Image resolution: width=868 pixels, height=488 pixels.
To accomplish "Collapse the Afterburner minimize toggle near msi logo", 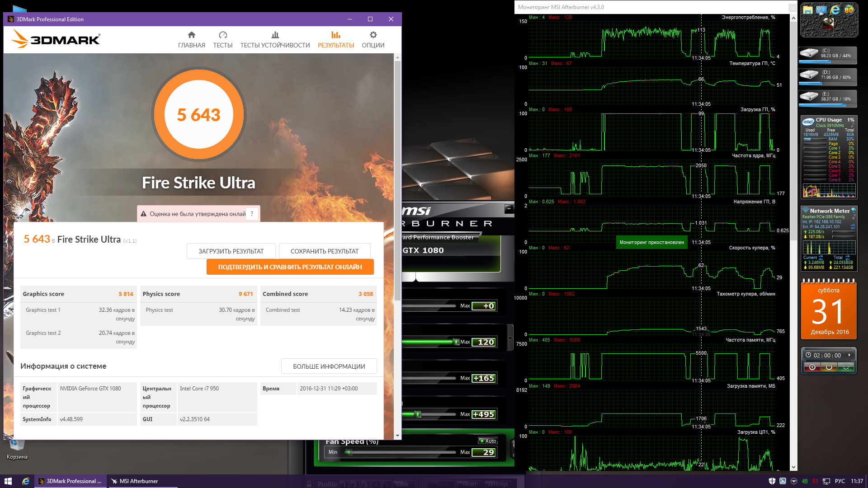I will click(509, 208).
